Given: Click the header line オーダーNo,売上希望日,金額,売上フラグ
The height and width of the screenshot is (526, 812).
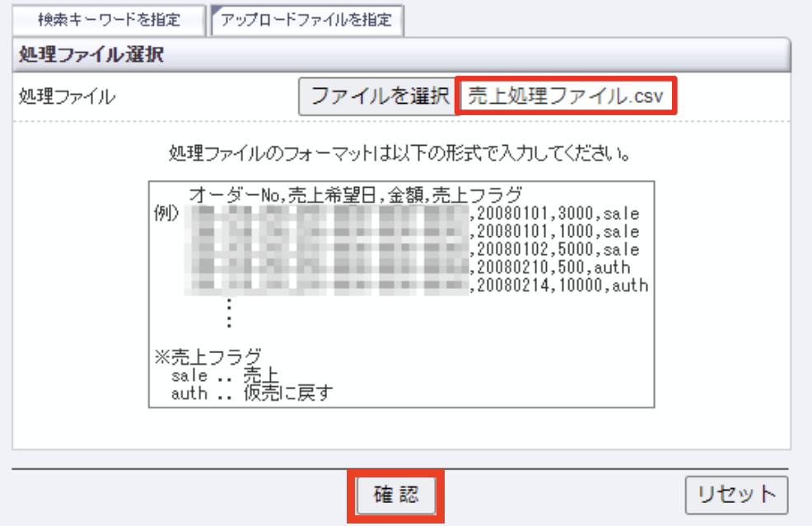Looking at the screenshot, I should 355,194.
